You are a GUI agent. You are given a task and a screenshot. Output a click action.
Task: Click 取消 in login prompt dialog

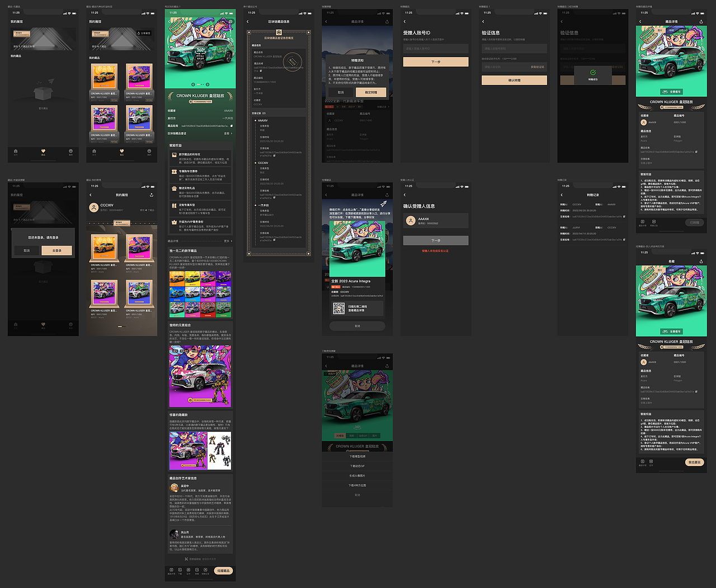pos(26,251)
